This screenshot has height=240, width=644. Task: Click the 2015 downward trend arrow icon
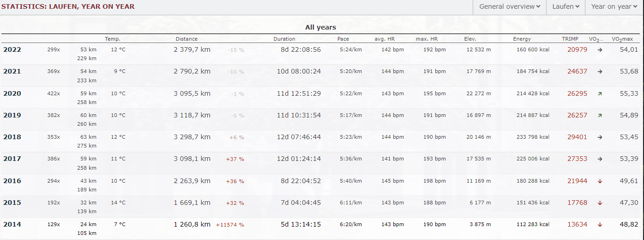(x=600, y=203)
